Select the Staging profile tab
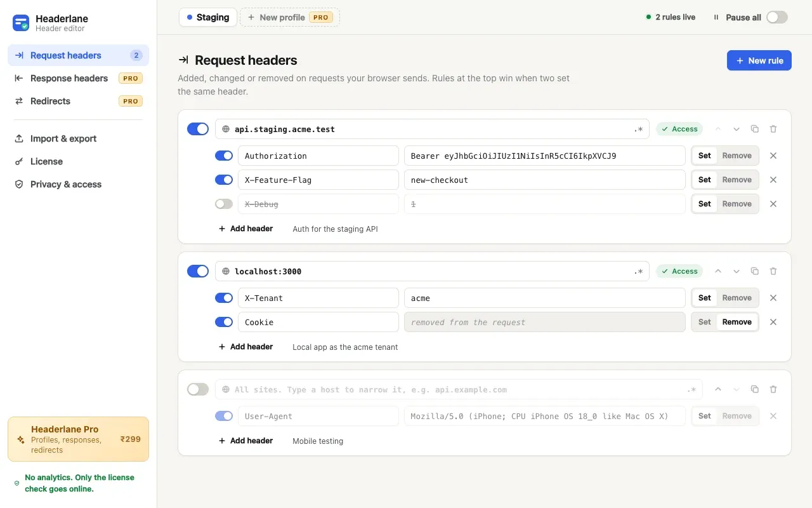The width and height of the screenshot is (812, 508). click(x=208, y=17)
